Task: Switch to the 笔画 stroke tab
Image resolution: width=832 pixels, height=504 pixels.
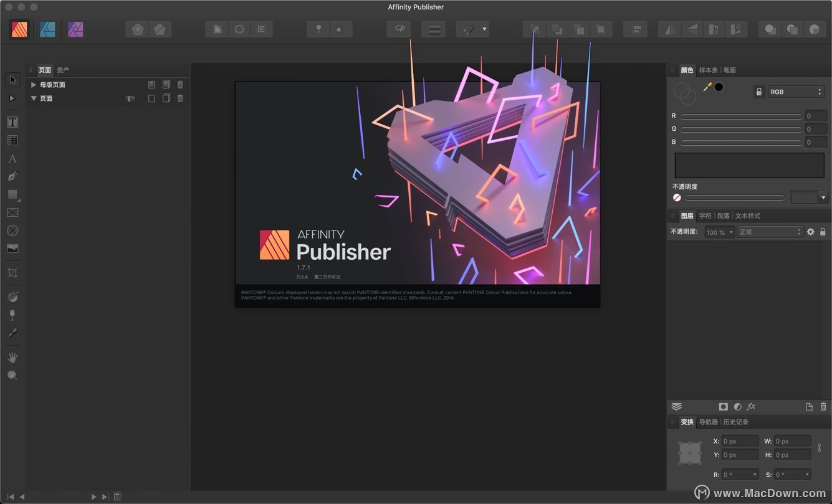Action: [729, 70]
